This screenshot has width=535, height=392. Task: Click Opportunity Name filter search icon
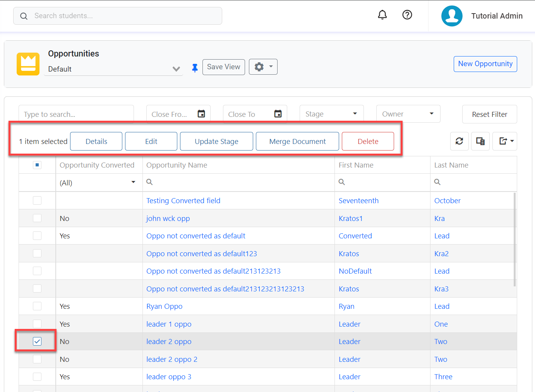[149, 182]
